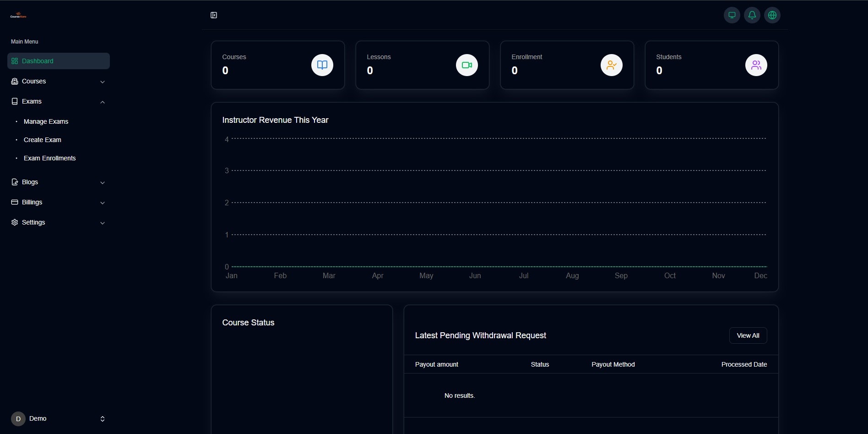The image size is (868, 434).
Task: Click the Courses sidebar icon
Action: coord(15,81)
